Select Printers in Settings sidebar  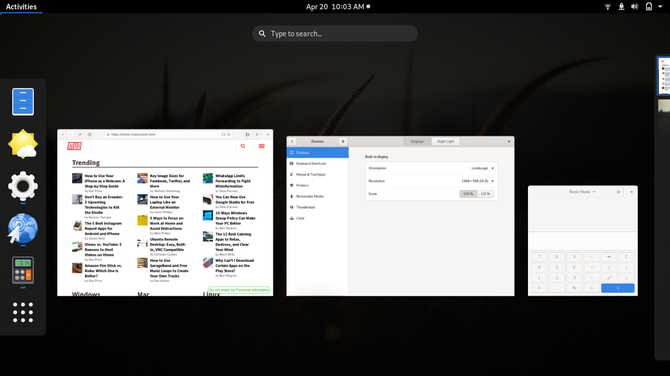click(317, 185)
